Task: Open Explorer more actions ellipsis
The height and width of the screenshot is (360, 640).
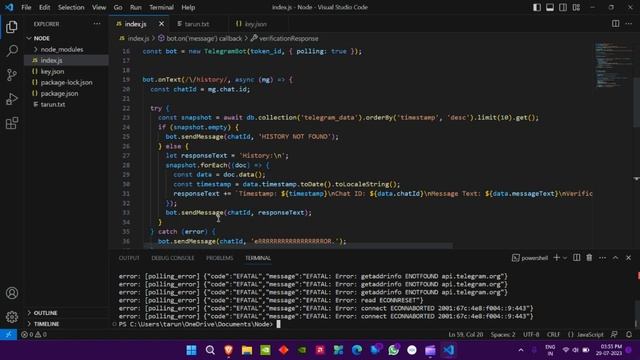Action: pyautogui.click(x=97, y=24)
